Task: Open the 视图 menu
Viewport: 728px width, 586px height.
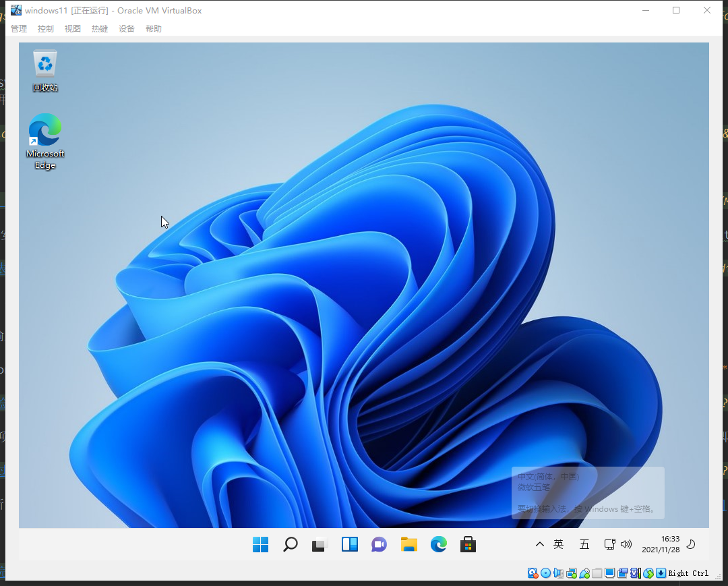Action: pyautogui.click(x=72, y=29)
